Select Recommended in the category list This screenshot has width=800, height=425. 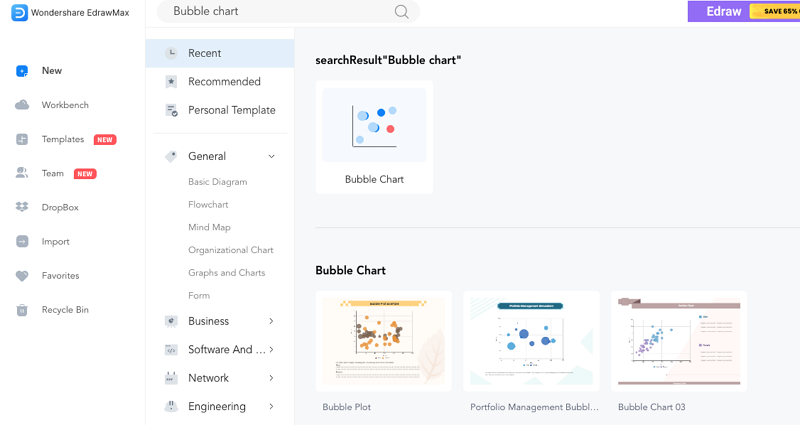[220, 82]
